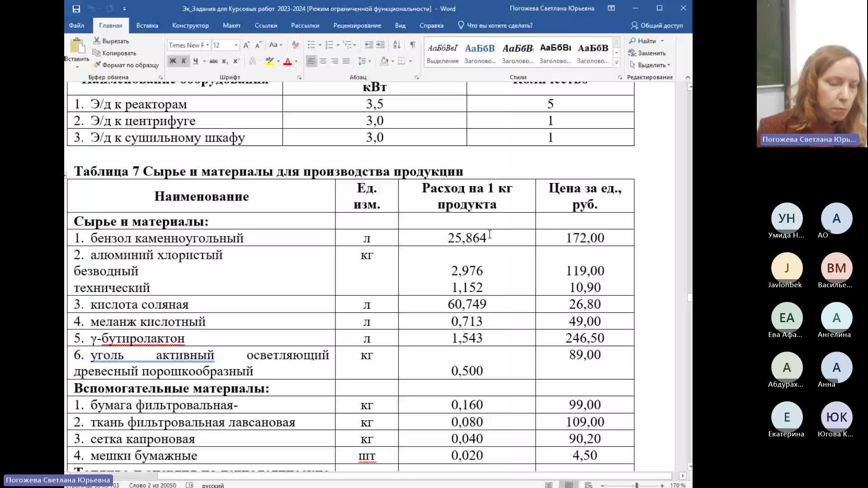Toggle underline formatting (Ч)
Viewport: 868px width, 488px height.
coord(195,61)
